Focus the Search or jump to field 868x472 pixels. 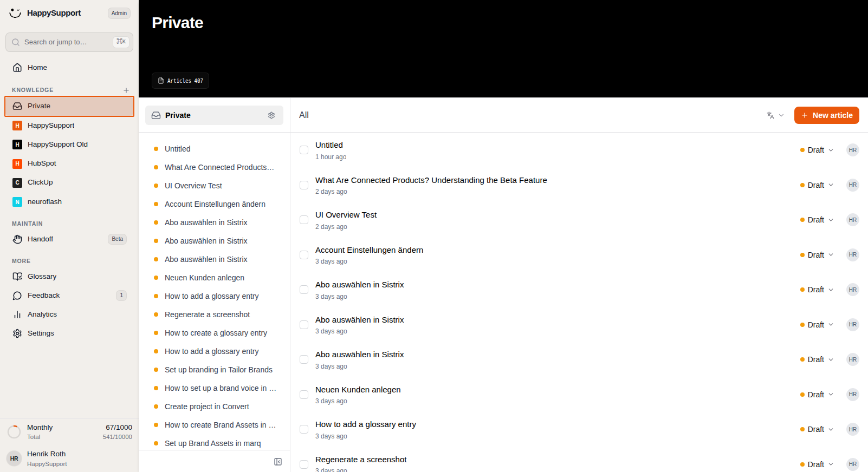pos(69,42)
